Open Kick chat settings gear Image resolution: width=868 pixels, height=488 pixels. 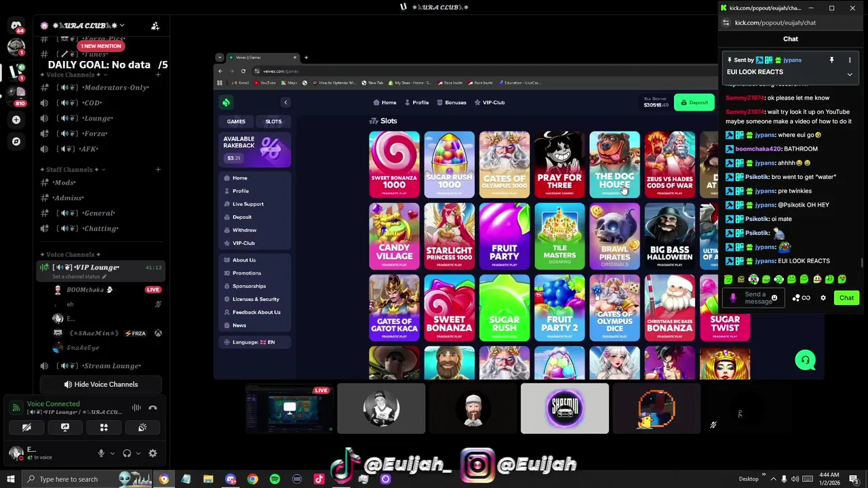823,298
